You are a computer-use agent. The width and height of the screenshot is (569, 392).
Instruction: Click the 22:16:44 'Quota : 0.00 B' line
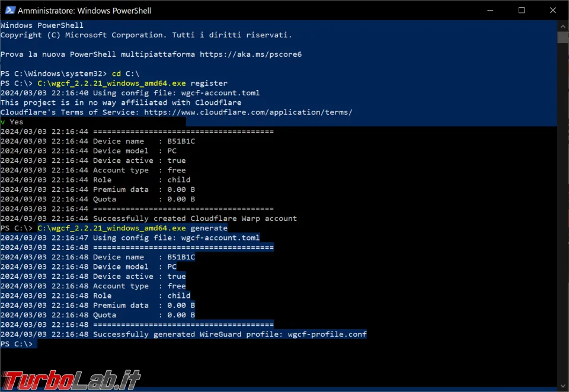98,199
